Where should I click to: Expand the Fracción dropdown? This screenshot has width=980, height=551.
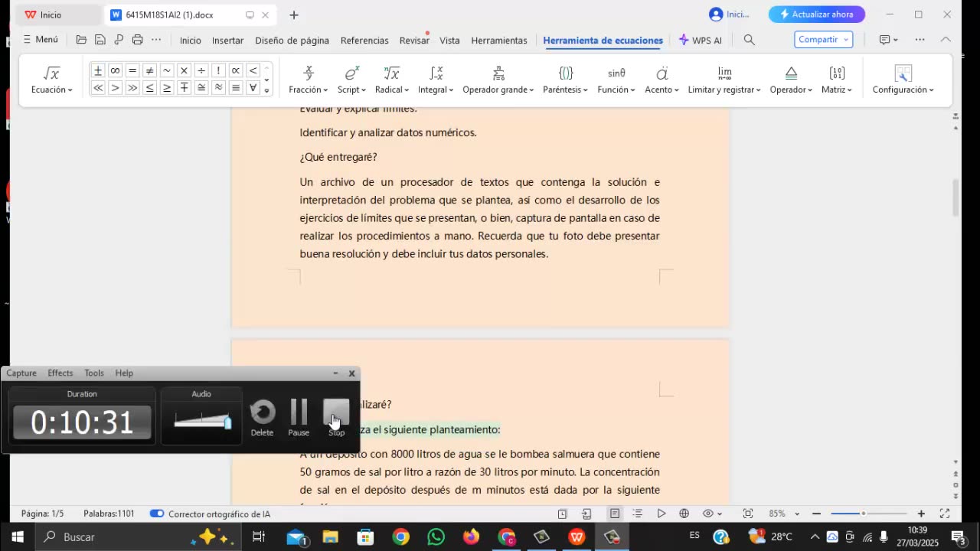[x=309, y=90]
